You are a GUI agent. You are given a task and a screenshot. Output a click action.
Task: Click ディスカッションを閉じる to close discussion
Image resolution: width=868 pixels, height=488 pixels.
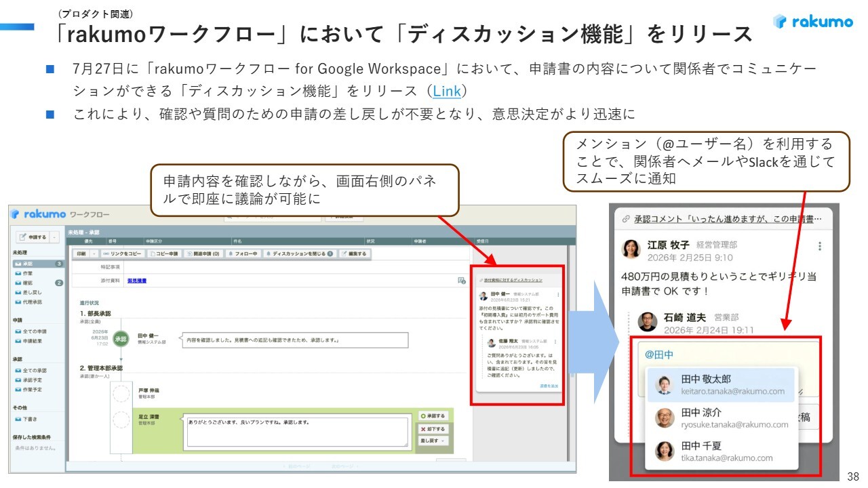pyautogui.click(x=299, y=253)
